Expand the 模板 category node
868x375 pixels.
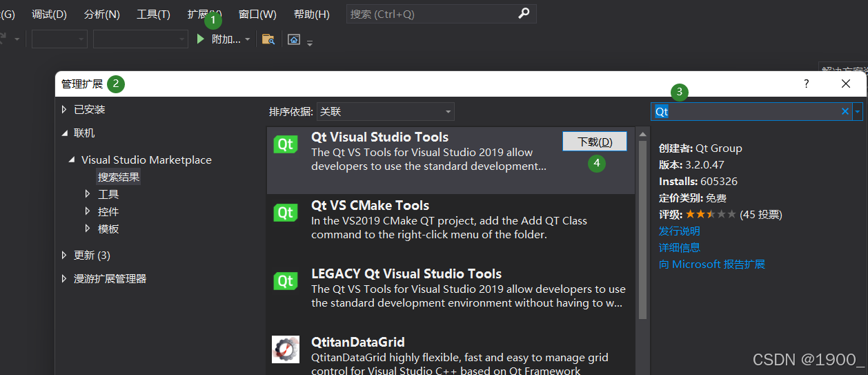click(88, 229)
